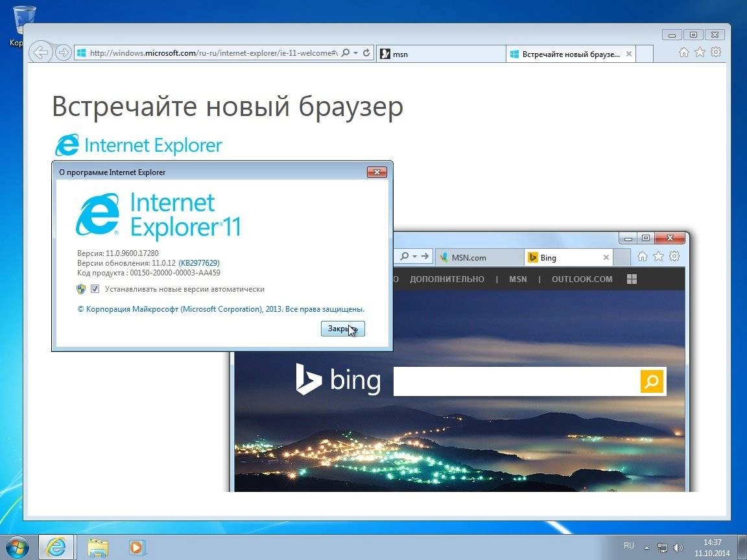Click the msn tab favicon
Image resolution: width=747 pixels, height=560 pixels.
click(x=385, y=54)
